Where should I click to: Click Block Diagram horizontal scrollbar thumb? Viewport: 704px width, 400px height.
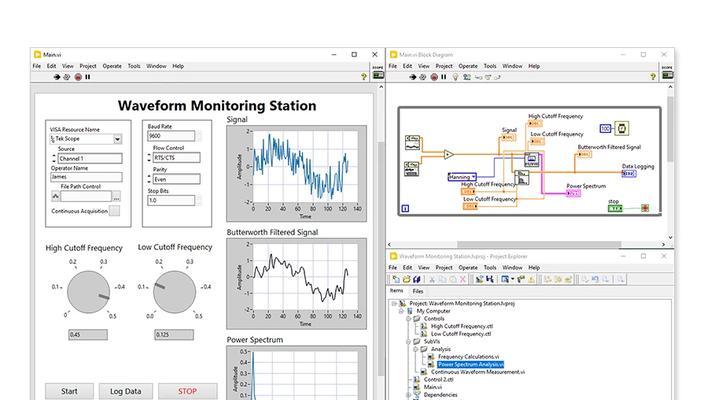click(539, 245)
